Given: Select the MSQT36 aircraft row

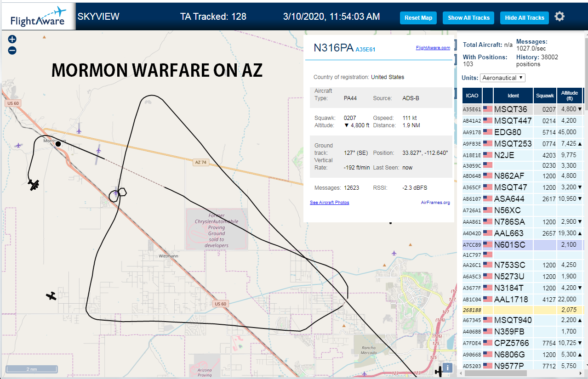Looking at the screenshot, I should [523, 109].
